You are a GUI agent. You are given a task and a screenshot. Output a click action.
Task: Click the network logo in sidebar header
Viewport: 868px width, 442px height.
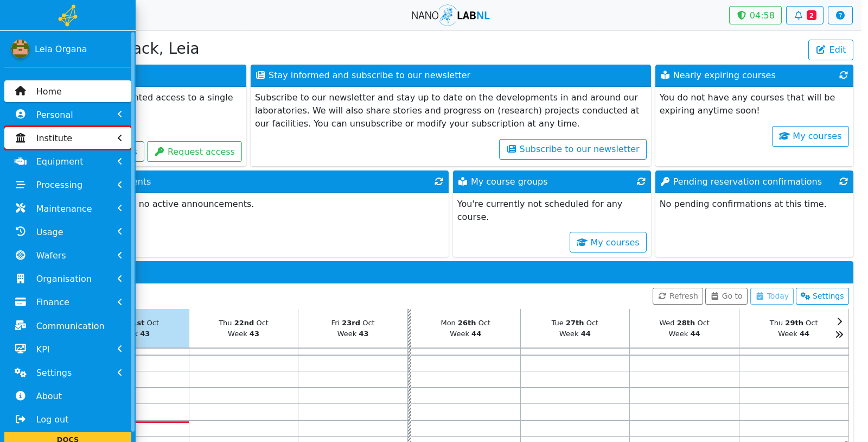(68, 15)
